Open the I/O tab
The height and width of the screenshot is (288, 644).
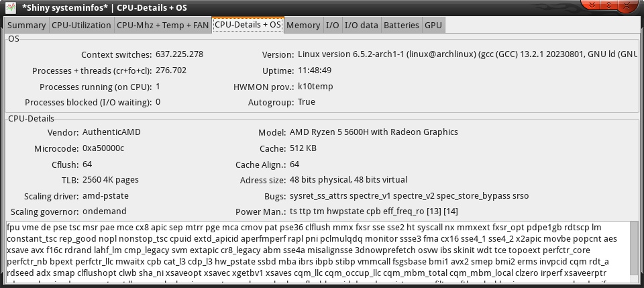pos(332,25)
